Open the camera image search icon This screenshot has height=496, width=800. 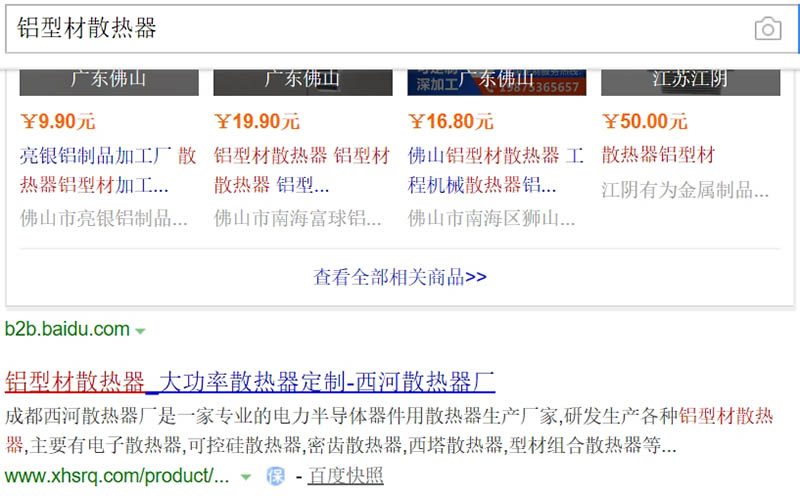[x=768, y=29]
